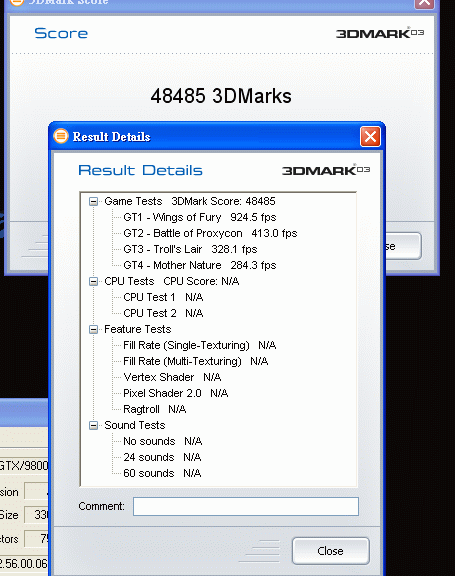Collapse the CPU Tests tree node
455x576 pixels.
click(93, 282)
